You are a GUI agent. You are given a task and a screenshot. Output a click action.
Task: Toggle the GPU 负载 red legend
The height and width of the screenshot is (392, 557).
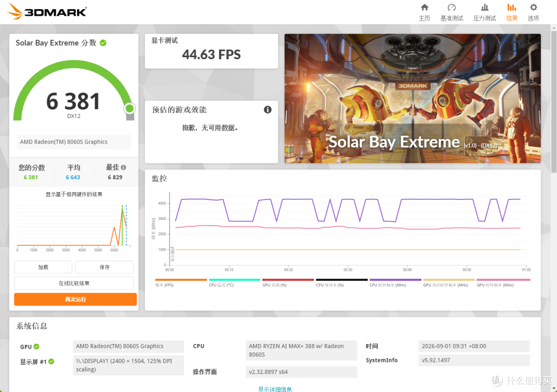(x=288, y=283)
